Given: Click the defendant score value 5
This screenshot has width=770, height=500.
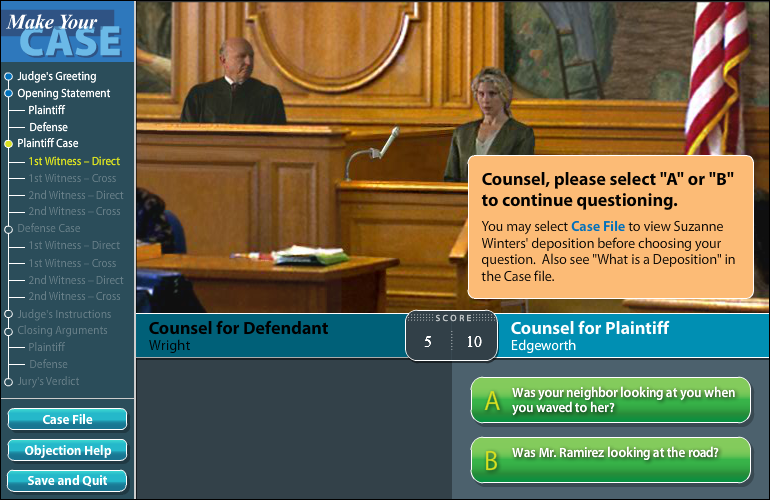Looking at the screenshot, I should point(428,342).
